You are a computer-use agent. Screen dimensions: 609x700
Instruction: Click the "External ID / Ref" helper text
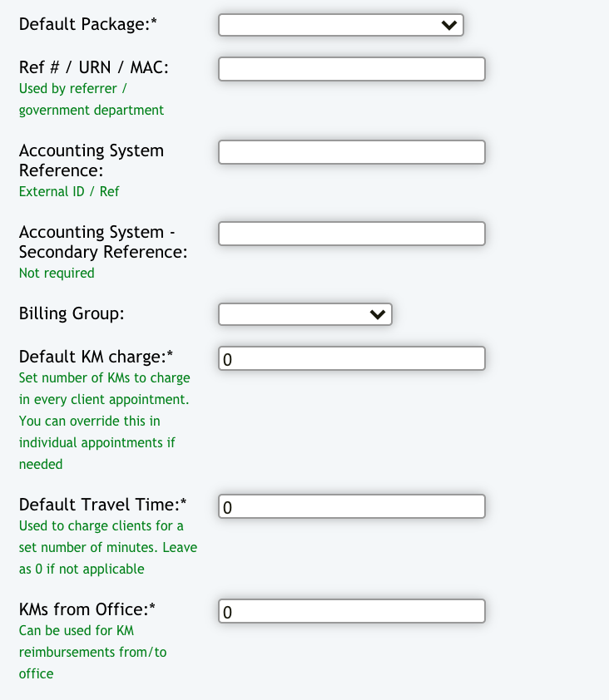pos(69,191)
